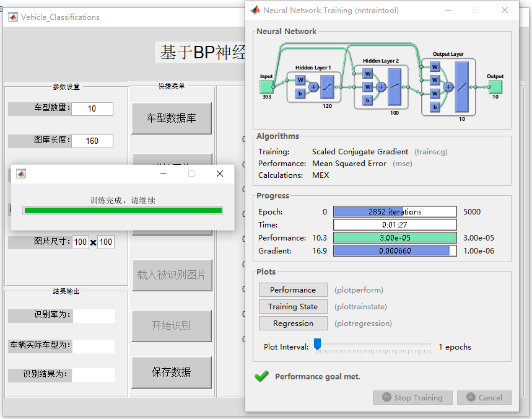Move the Plot Interval slider handle
This screenshot has width=532, height=419.
pyautogui.click(x=317, y=344)
